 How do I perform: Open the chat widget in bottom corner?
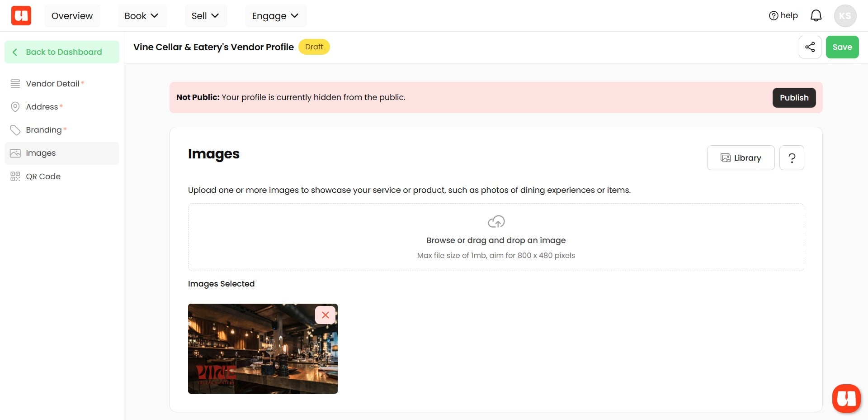pyautogui.click(x=847, y=398)
